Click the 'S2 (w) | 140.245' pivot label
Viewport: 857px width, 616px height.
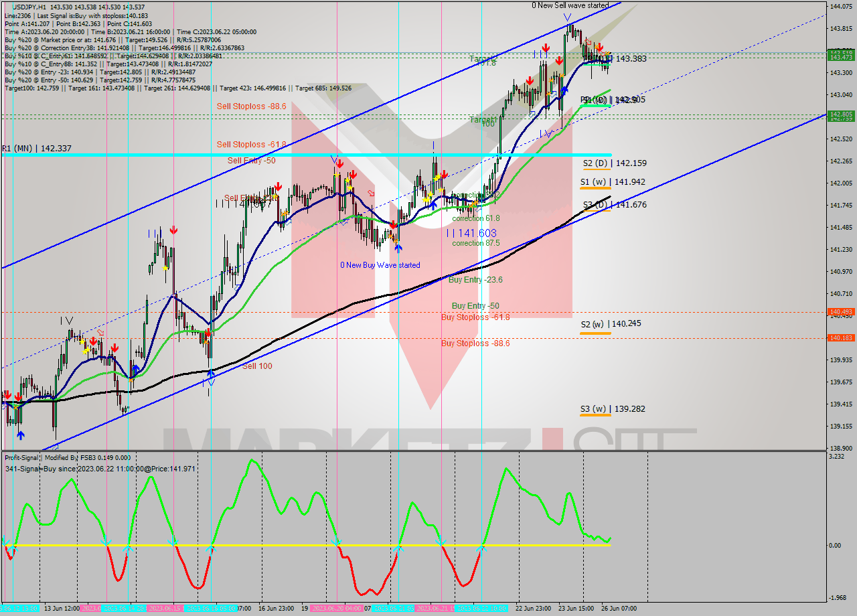(611, 323)
